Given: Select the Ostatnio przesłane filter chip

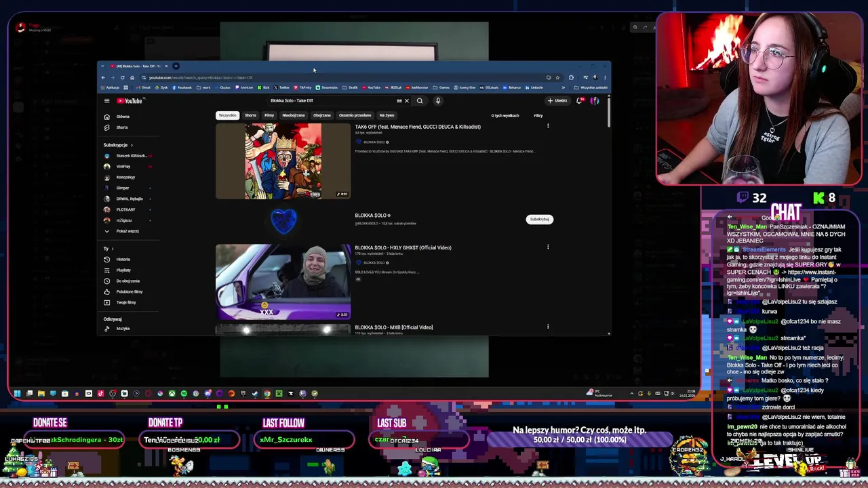Looking at the screenshot, I should [x=355, y=115].
